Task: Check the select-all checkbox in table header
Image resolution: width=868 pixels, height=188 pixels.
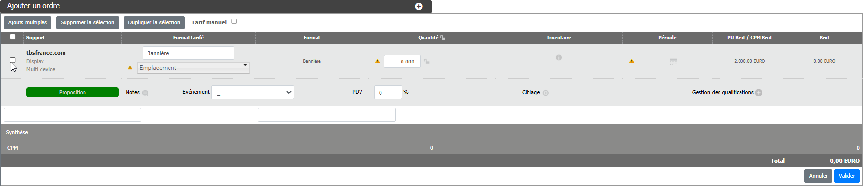Action: 13,37
